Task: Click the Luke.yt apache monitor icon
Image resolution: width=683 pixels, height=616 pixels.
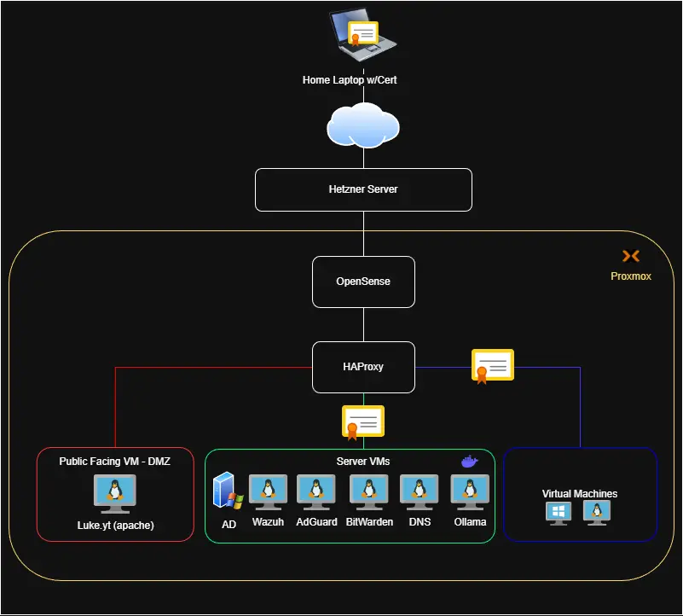Action: (x=115, y=493)
